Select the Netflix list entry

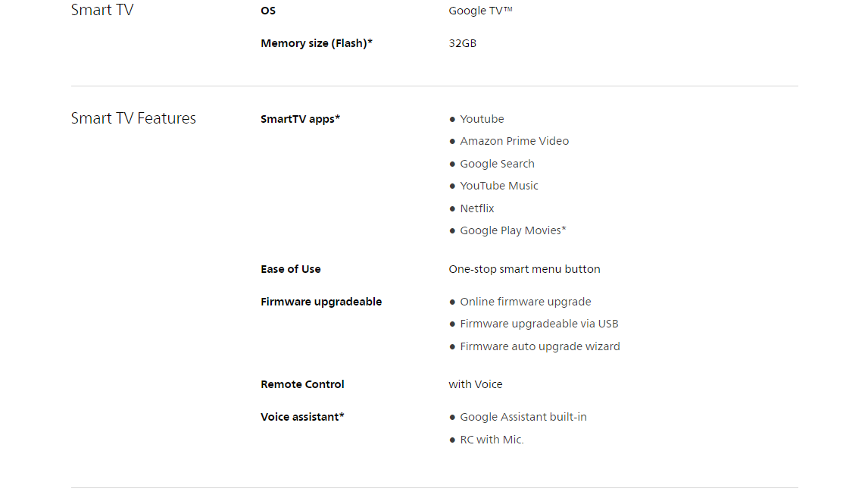click(x=476, y=209)
